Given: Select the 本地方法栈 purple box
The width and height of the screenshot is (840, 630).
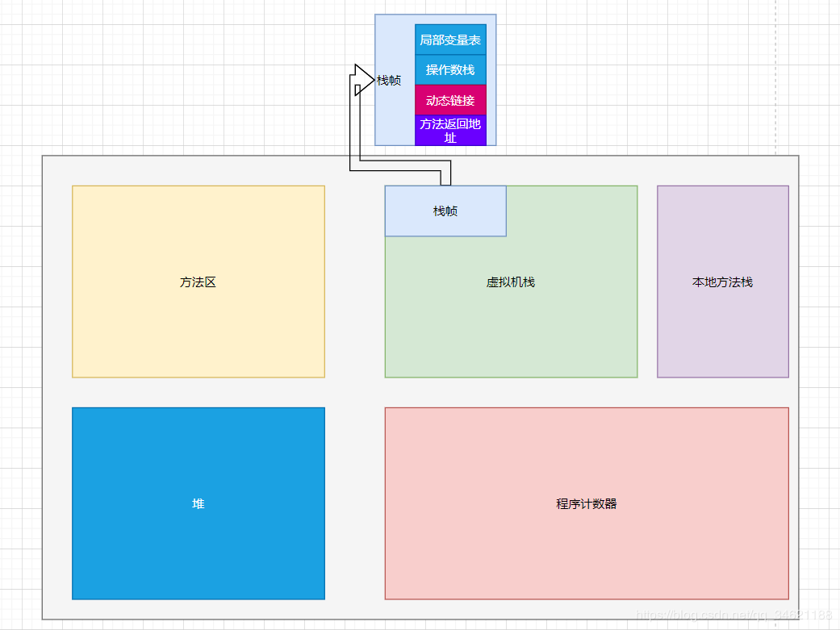Looking at the screenshot, I should (x=723, y=282).
